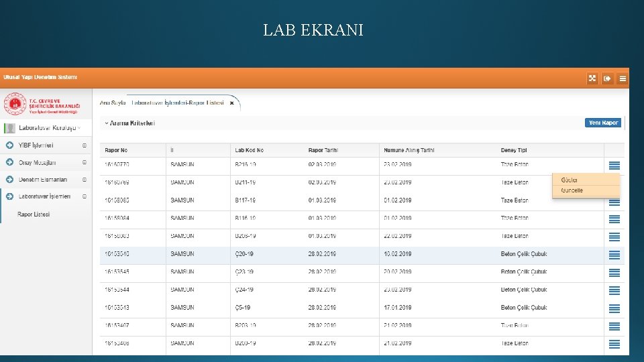Click the user avatar beside Laboratuvar Kuruluşu

[x=9, y=128]
